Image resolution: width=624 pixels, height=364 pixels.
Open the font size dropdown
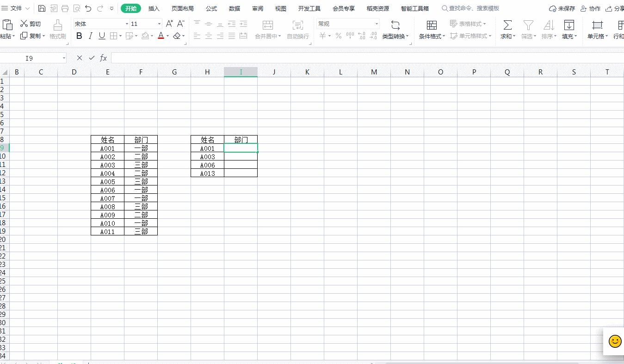point(159,23)
